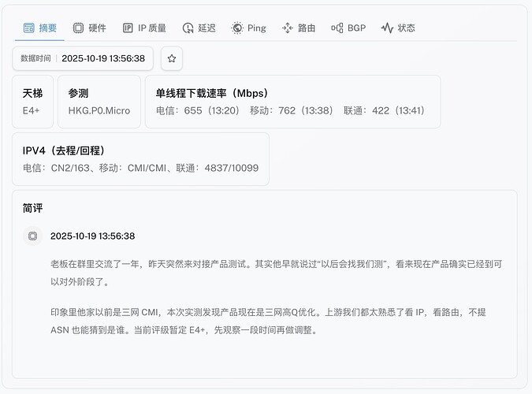The height and width of the screenshot is (394, 532).
Task: Click the BGP network icon
Action: pos(337,28)
